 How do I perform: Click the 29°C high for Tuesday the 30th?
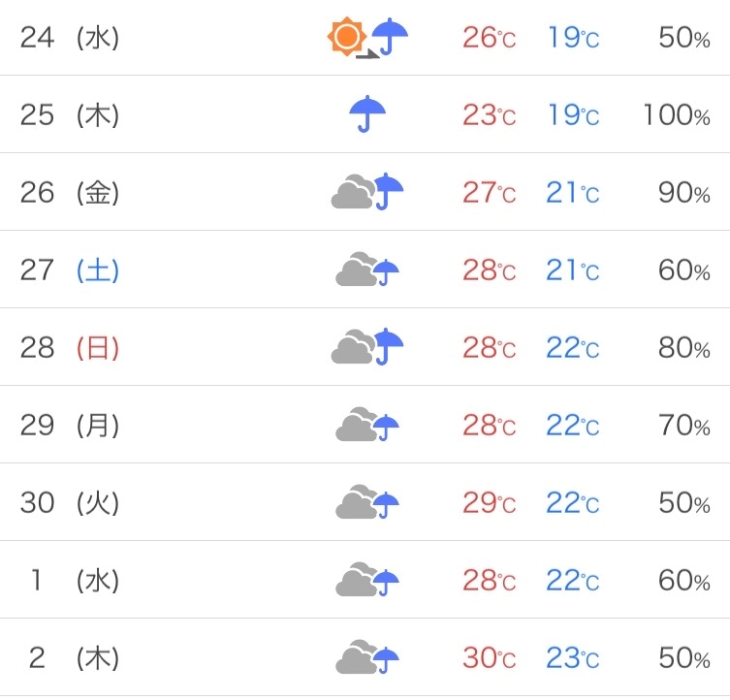[x=490, y=502]
